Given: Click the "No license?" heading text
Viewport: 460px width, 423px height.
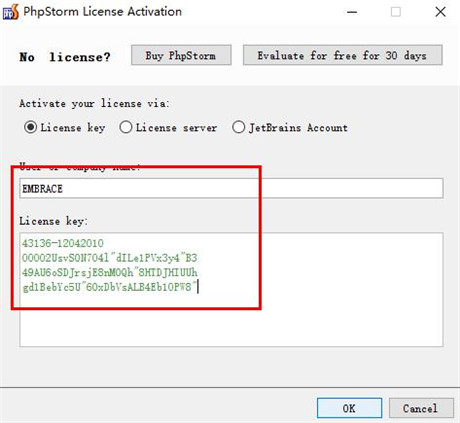Looking at the screenshot, I should [65, 57].
